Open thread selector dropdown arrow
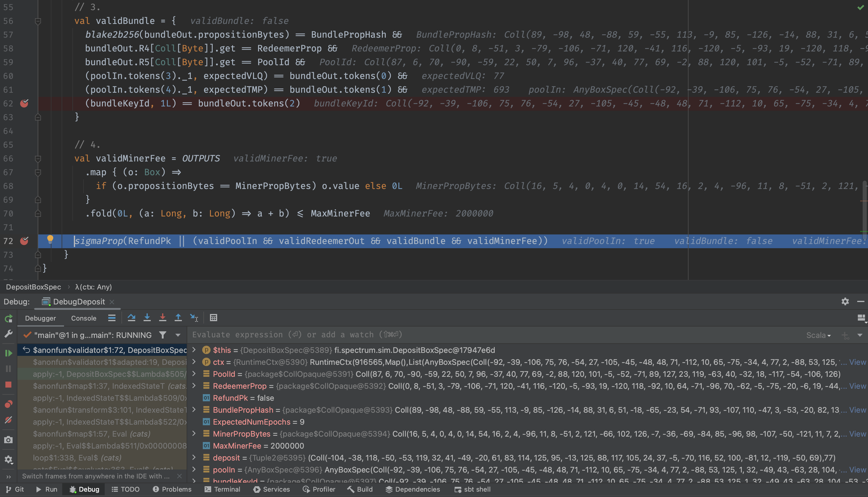Image resolution: width=868 pixels, height=497 pixels. pyautogui.click(x=178, y=335)
